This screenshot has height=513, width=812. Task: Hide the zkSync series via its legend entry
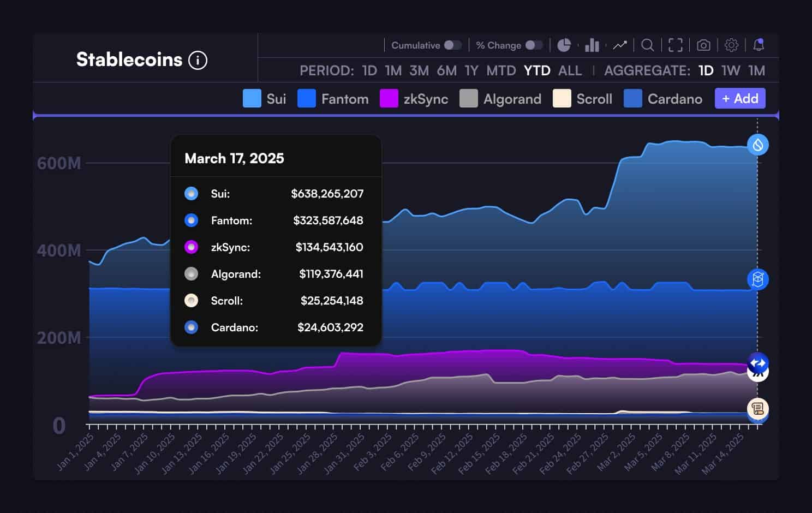click(427, 99)
